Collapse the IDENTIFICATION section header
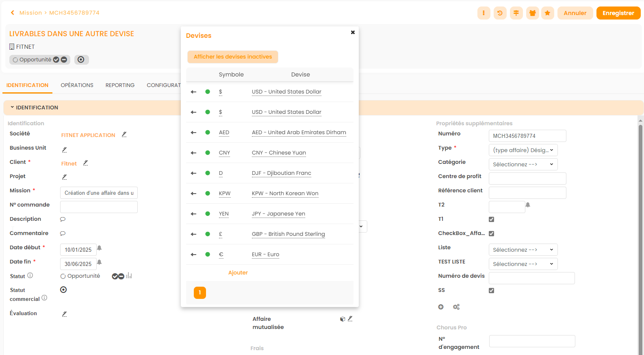Viewport: 644px width, 355px height. pos(35,107)
